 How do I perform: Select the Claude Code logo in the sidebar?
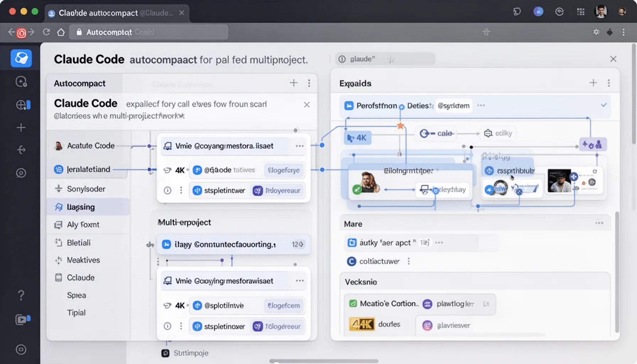tap(21, 58)
